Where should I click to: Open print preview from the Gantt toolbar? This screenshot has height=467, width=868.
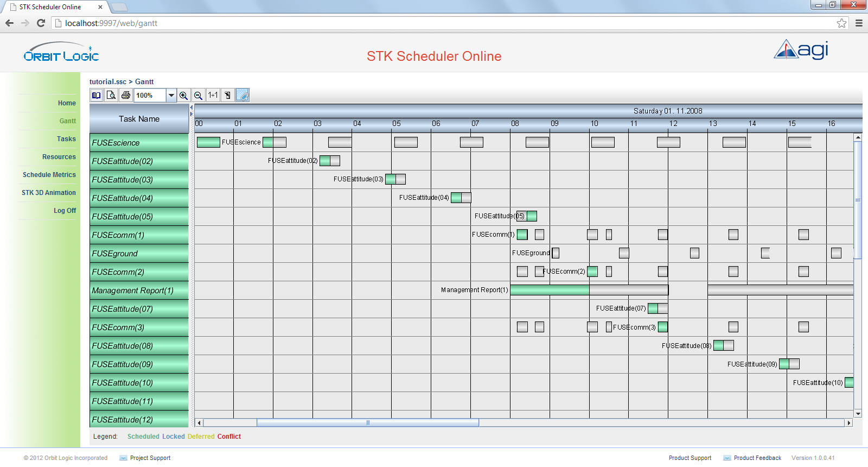111,96
